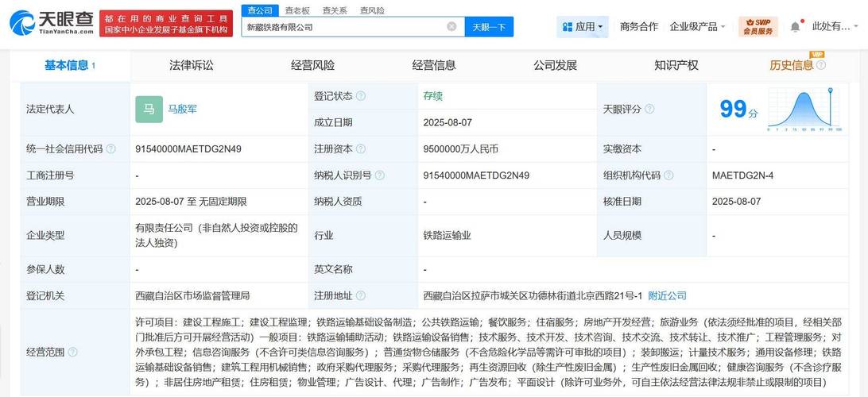The width and height of the screenshot is (868, 397).
Task: Switch to 查老板 search tab
Action: 297,10
